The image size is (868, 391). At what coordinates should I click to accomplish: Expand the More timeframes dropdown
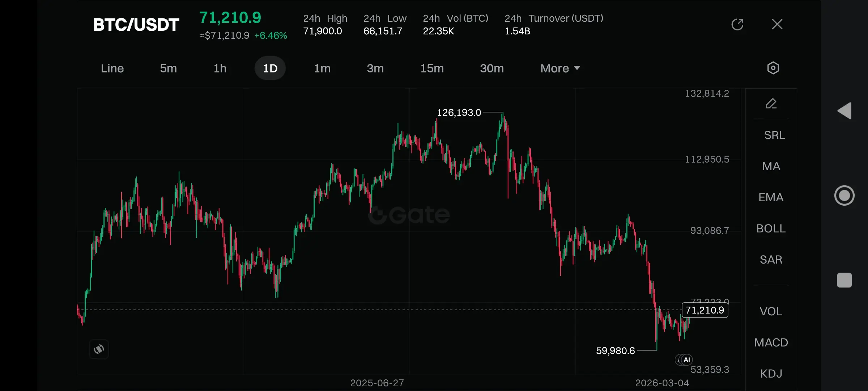pyautogui.click(x=560, y=68)
